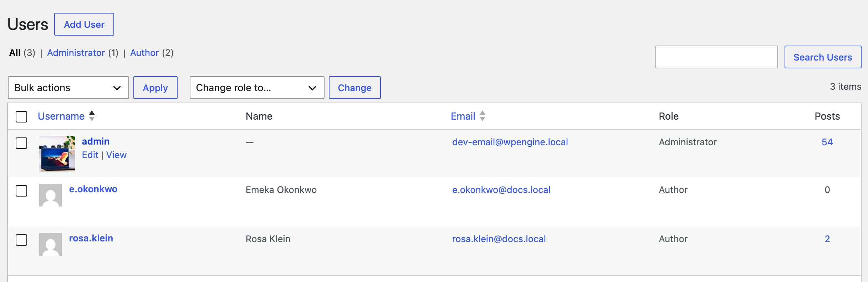Open admin's 54 posts link
The width and height of the screenshot is (868, 282).
tap(827, 142)
